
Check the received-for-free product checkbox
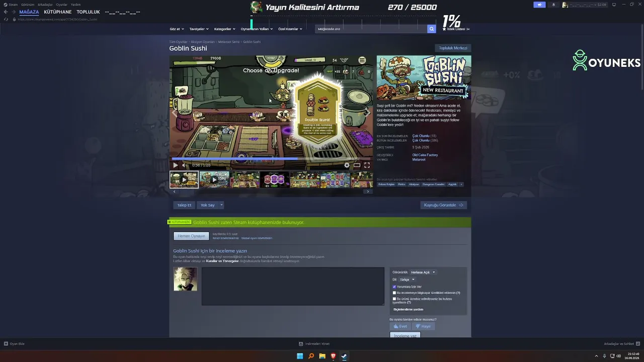pos(394,299)
